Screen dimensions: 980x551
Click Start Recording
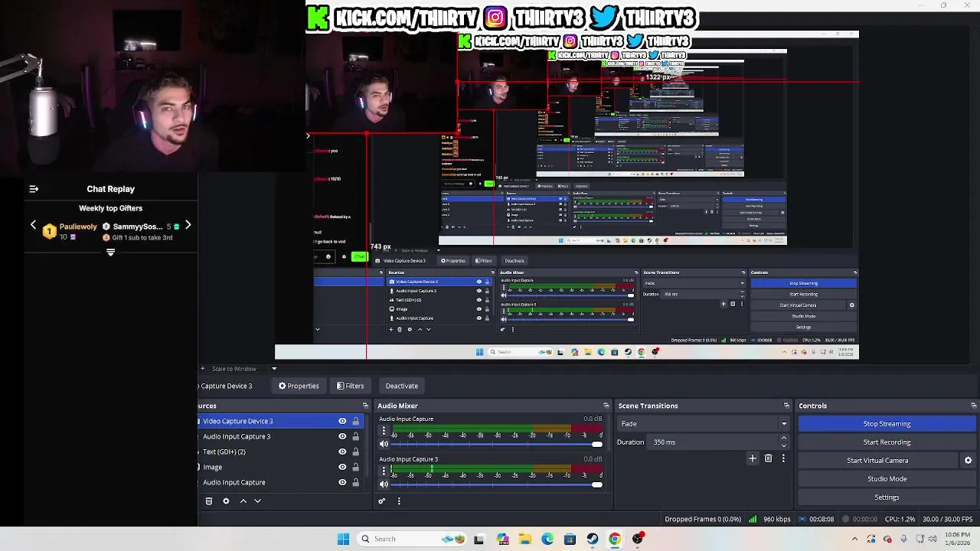coord(887,442)
